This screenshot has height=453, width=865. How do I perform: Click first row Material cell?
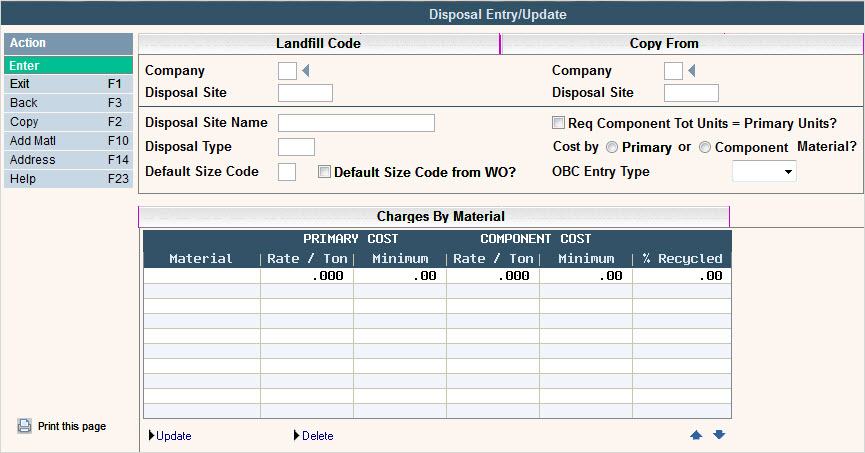[x=202, y=276]
